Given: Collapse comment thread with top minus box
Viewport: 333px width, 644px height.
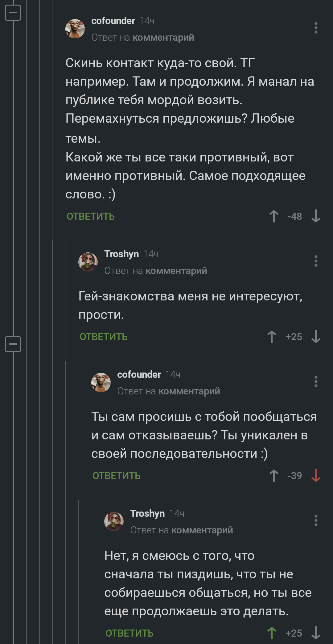Looking at the screenshot, I should pyautogui.click(x=13, y=13).
